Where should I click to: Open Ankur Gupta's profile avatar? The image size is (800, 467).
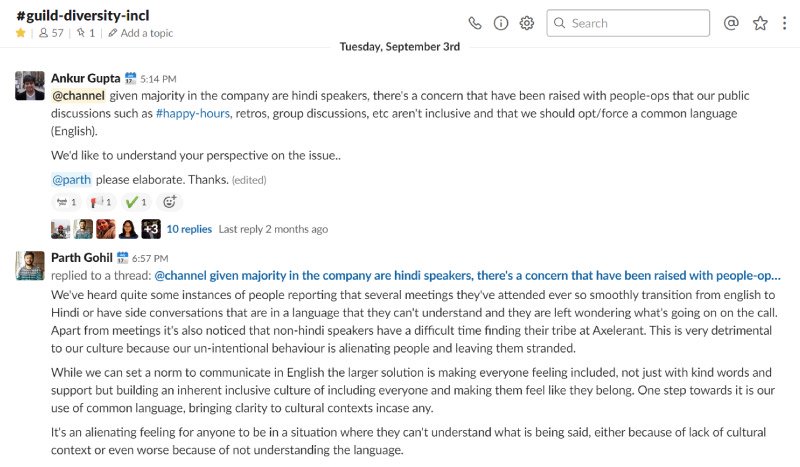pos(30,86)
